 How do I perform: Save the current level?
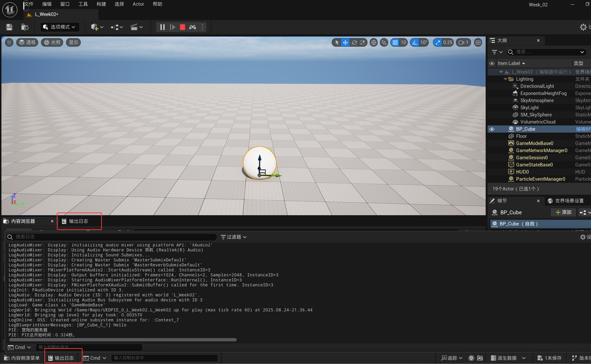point(9,27)
